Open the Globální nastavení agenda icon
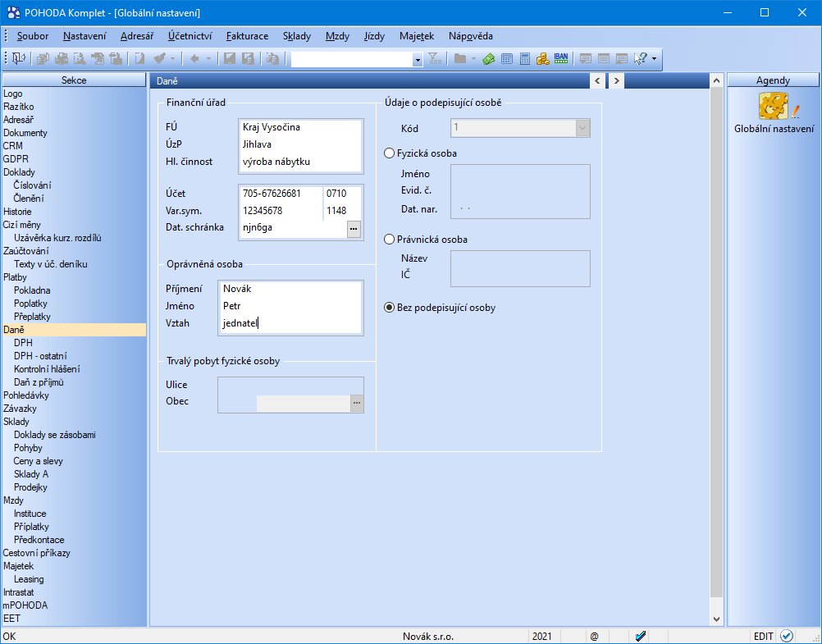The height and width of the screenshot is (644, 822). [773, 107]
